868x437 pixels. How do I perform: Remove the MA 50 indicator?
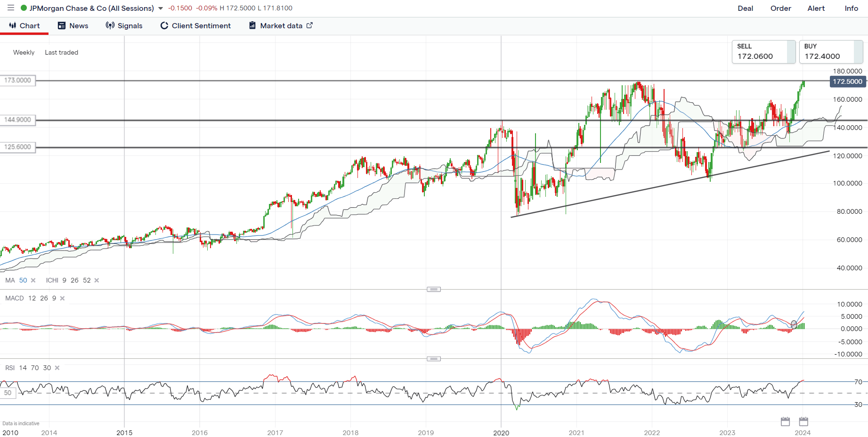coord(33,280)
